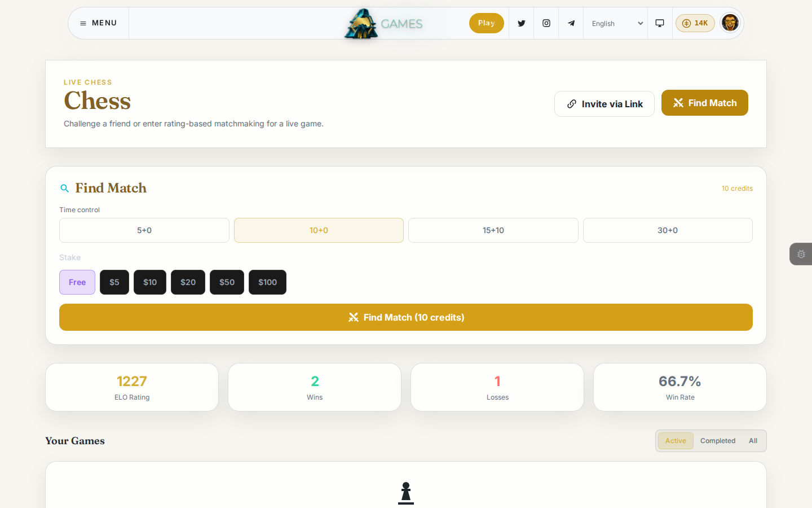Image resolution: width=812 pixels, height=508 pixels.
Task: Click the Games logo in header
Action: coord(384,24)
